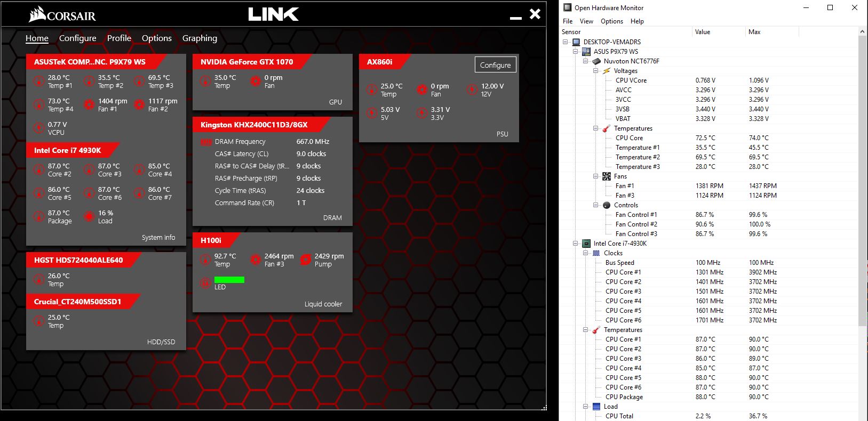Click the AX860i fan 0 rpm icon
This screenshot has height=421, width=868.
(422, 90)
